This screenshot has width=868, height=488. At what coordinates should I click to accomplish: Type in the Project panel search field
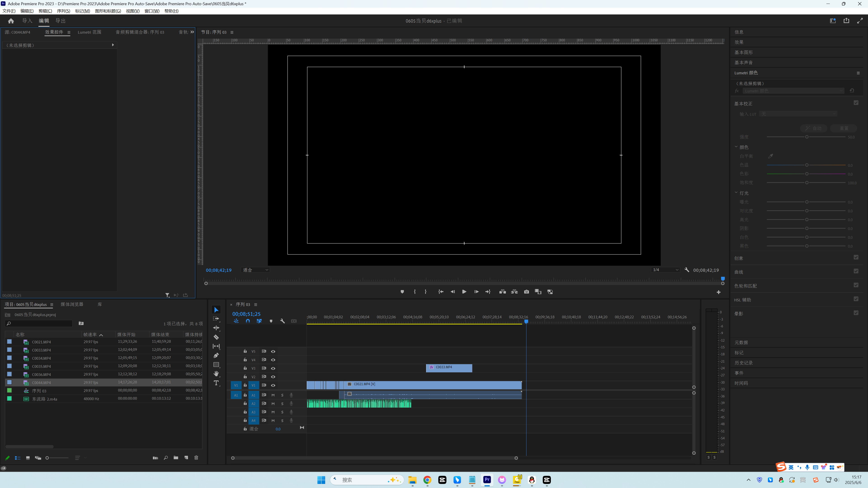pyautogui.click(x=39, y=324)
